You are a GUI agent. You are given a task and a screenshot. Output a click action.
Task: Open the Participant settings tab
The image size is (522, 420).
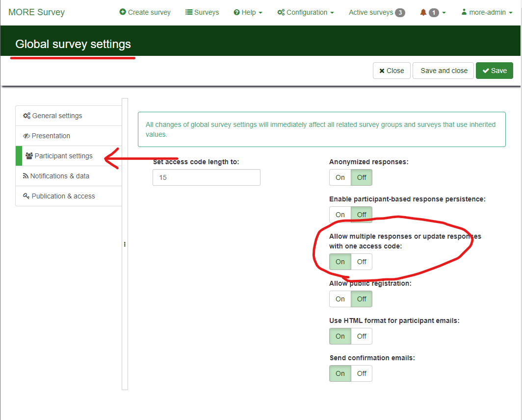[x=69, y=156]
